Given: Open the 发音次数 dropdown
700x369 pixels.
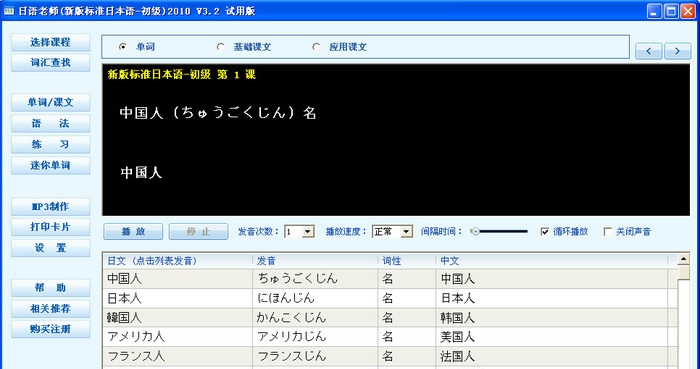Looking at the screenshot, I should pyautogui.click(x=307, y=232).
